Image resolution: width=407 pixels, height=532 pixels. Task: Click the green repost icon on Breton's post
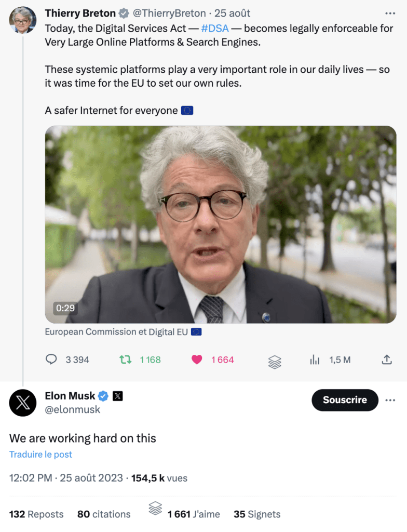tap(126, 360)
